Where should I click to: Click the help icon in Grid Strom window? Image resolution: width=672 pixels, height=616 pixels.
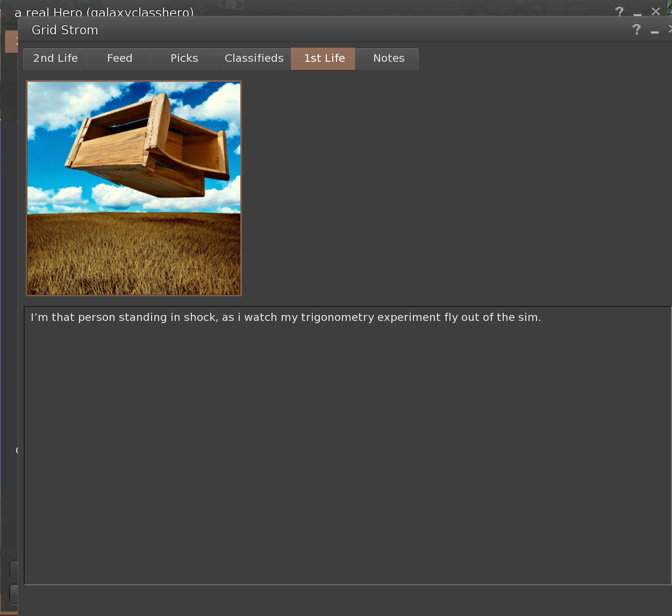637,30
